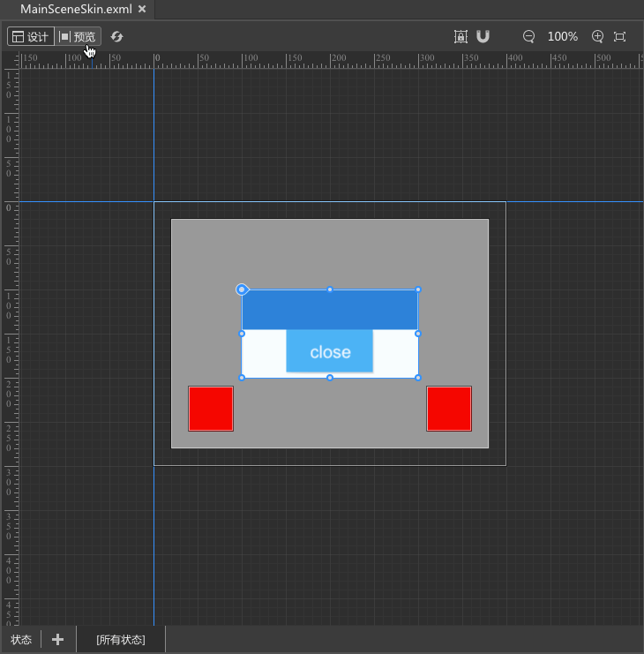
Task: Click the bottom-center resize handle
Action: click(330, 378)
